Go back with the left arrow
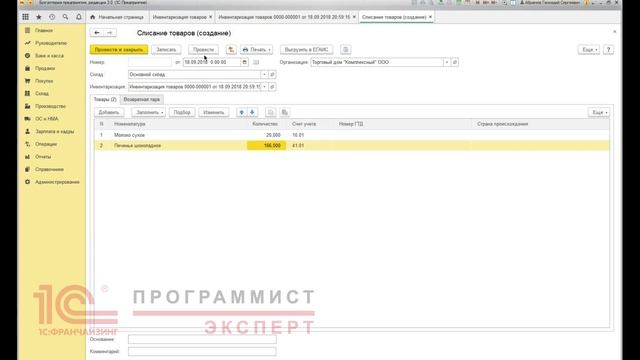The width and height of the screenshot is (640, 360). pos(97,33)
